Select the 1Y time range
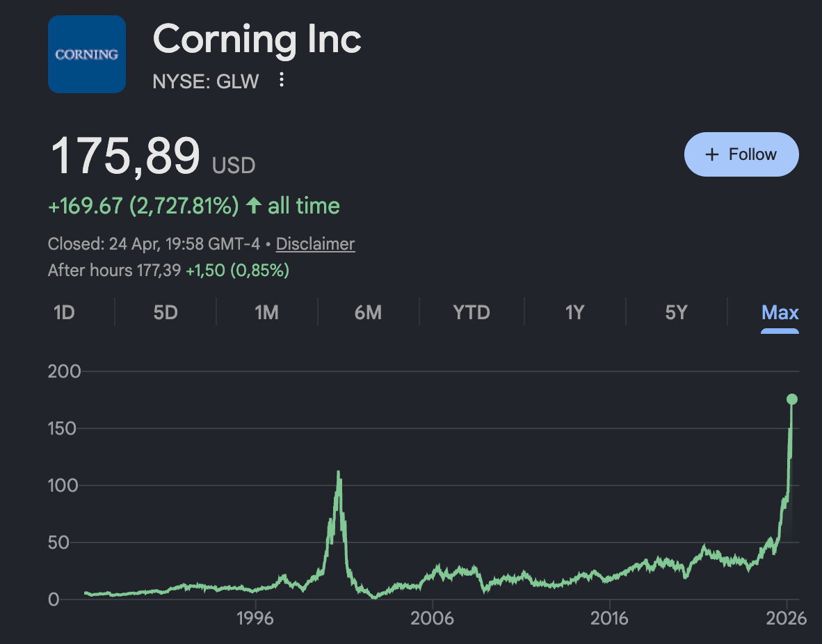Screen dimensions: 822x644 [x=574, y=312]
